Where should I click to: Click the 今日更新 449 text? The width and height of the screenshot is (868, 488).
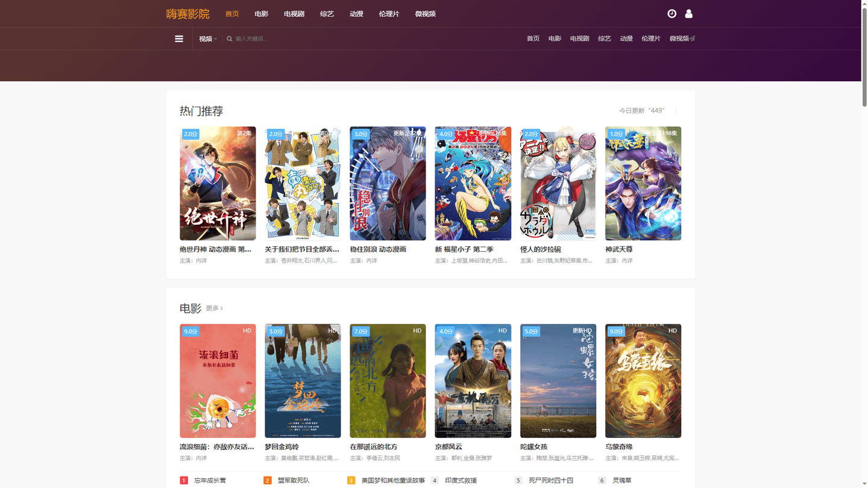coord(641,111)
